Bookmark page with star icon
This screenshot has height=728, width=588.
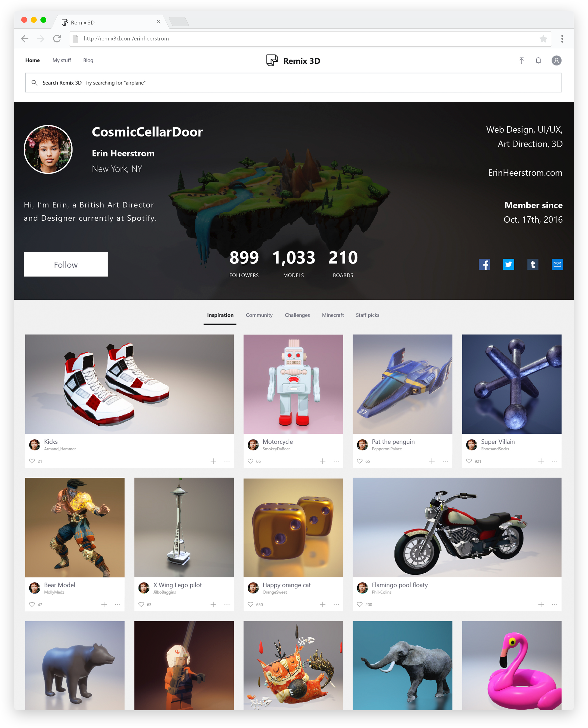pos(543,39)
